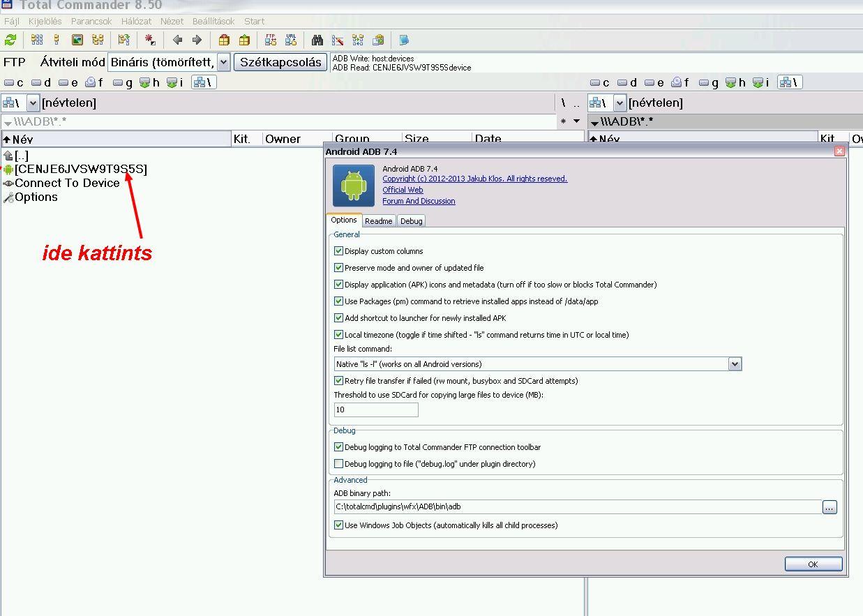Open the new URL connection icon
Image resolution: width=863 pixels, height=616 pixels.
(291, 40)
